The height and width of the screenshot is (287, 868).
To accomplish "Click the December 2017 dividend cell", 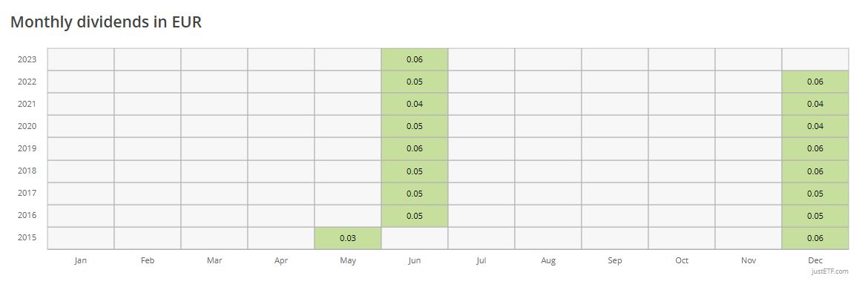I will tap(815, 194).
